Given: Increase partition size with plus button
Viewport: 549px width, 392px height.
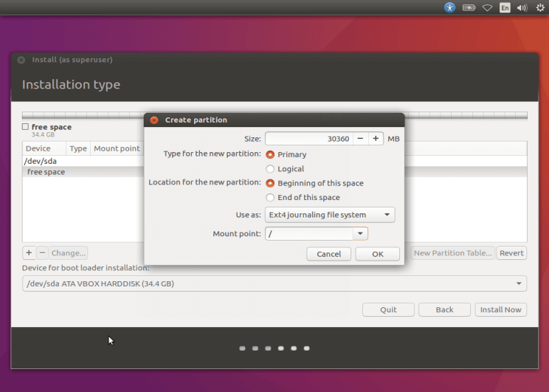Looking at the screenshot, I should pyautogui.click(x=376, y=139).
